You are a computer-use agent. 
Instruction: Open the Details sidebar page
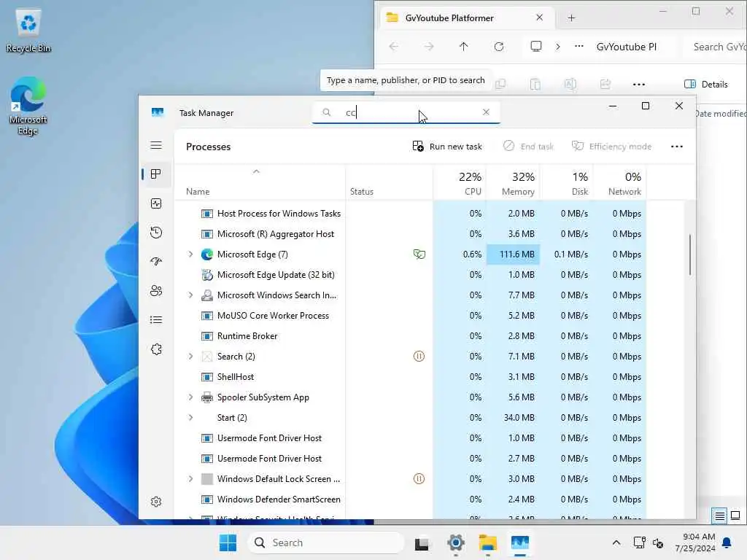point(156,319)
